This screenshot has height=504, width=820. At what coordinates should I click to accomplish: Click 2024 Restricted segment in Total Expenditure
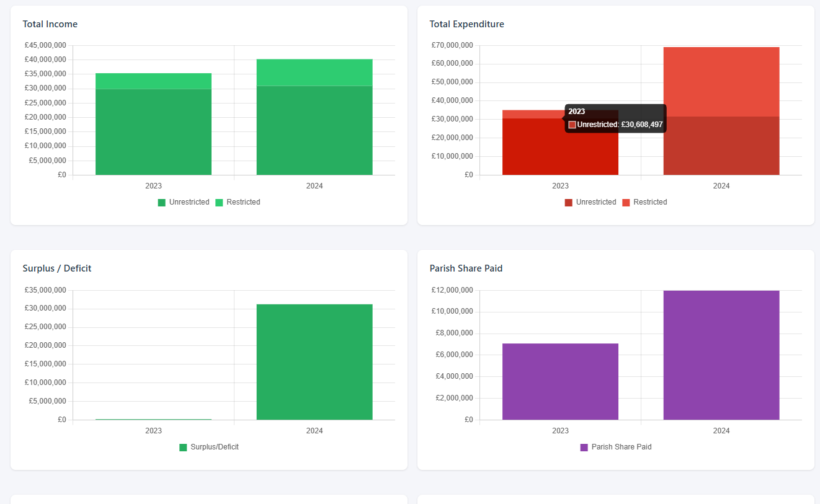(x=721, y=82)
